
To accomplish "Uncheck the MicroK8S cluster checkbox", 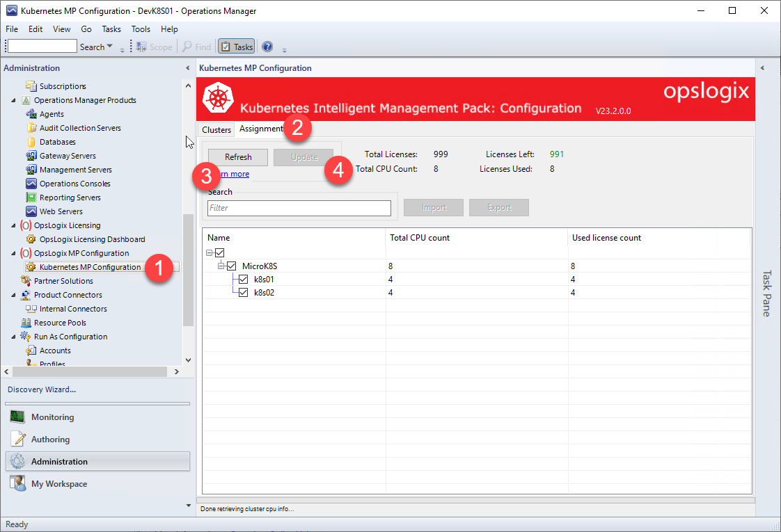I will point(232,266).
